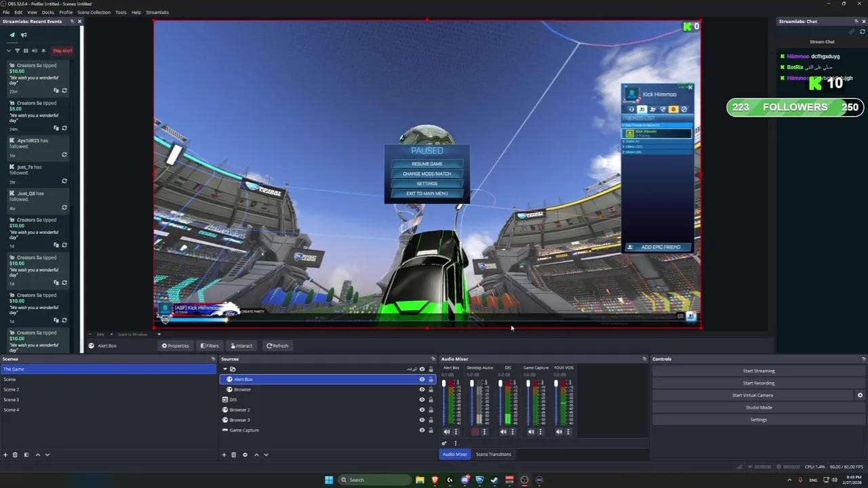
Task: Hide the Browser 2 source
Action: [x=422, y=410]
